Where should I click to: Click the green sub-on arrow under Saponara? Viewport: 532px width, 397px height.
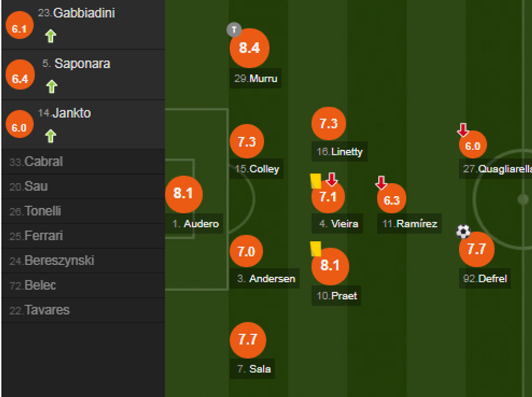click(52, 86)
